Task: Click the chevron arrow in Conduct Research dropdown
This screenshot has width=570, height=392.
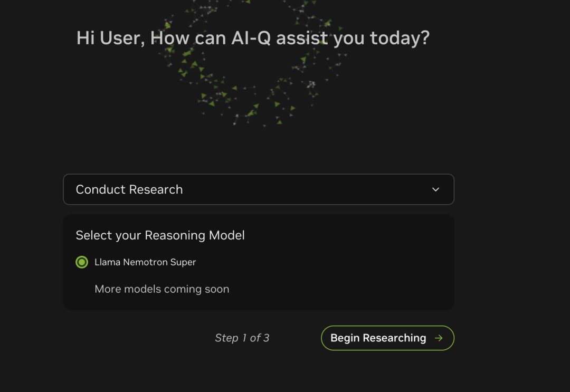Action: pyautogui.click(x=435, y=189)
